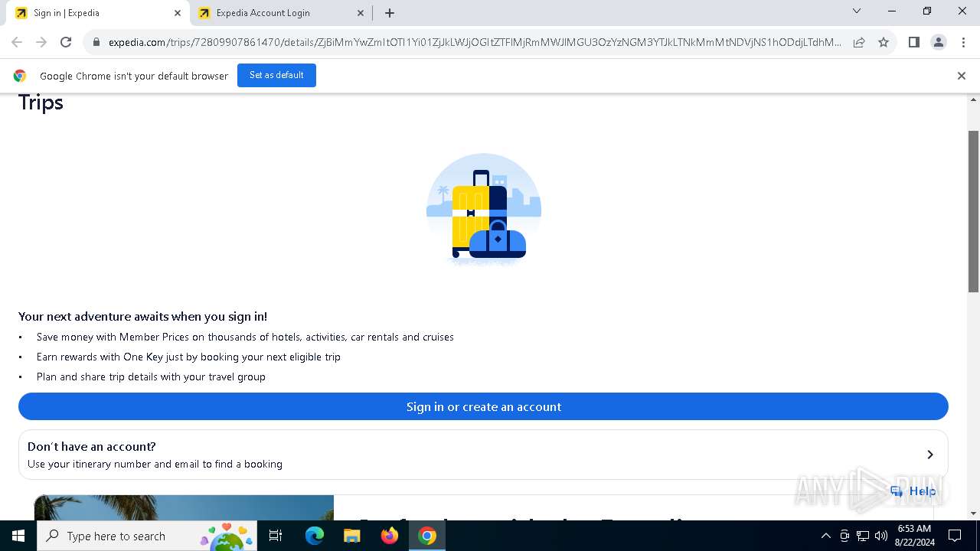Bookmark this page with the star icon

tap(884, 43)
